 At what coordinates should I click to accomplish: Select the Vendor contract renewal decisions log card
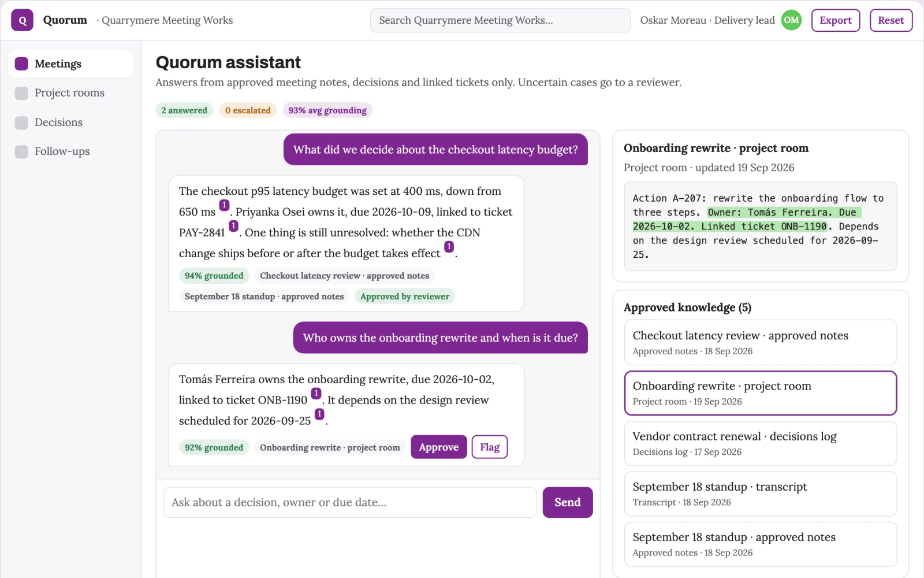tap(760, 443)
